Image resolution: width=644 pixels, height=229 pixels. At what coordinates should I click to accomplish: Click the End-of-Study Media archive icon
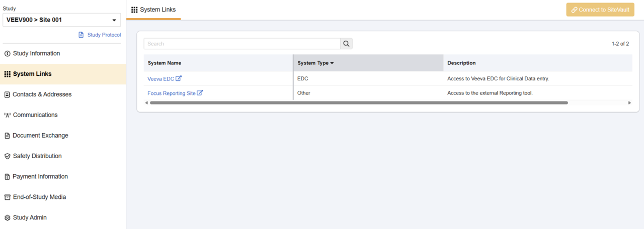coord(7,197)
